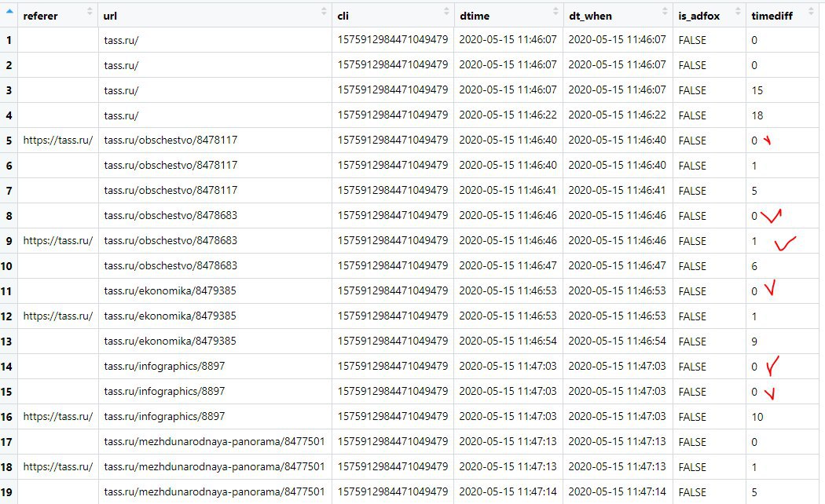This screenshot has height=504, width=825.
Task: Select 'tass.ru/obschestvo/8478117' in row 5
Action: [x=170, y=141]
